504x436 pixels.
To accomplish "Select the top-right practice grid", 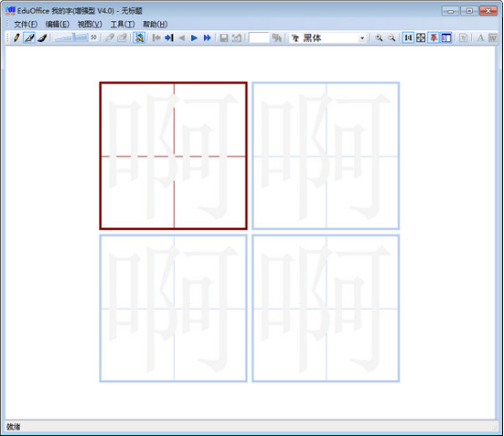I will pyautogui.click(x=326, y=156).
